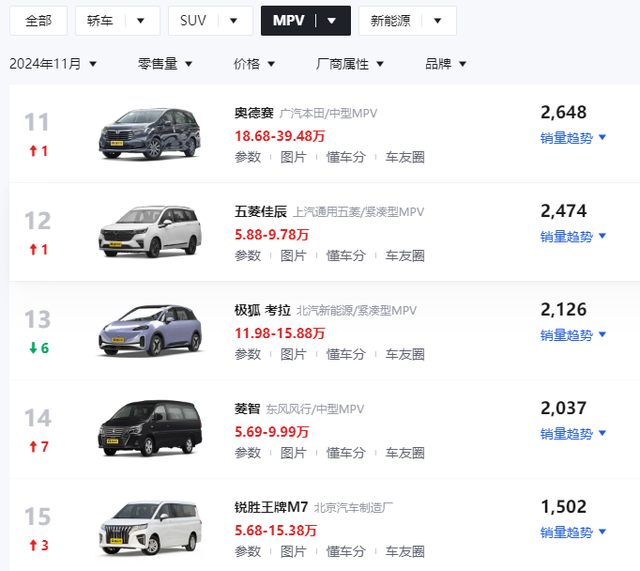
Task: Open the 零售量 filter dropdown
Action: (x=165, y=64)
